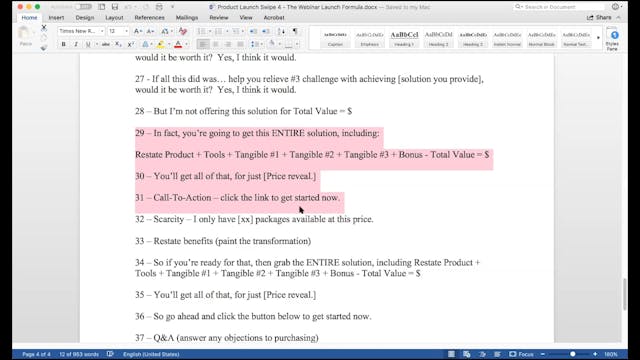The height and width of the screenshot is (360, 640).
Task: Justify the paragraph text
Action: pyautogui.click(x=240, y=44)
